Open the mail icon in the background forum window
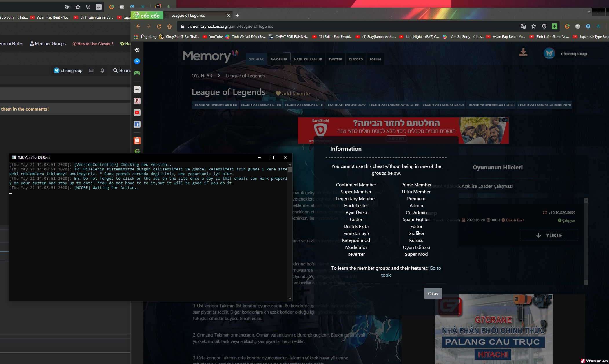 [91, 70]
